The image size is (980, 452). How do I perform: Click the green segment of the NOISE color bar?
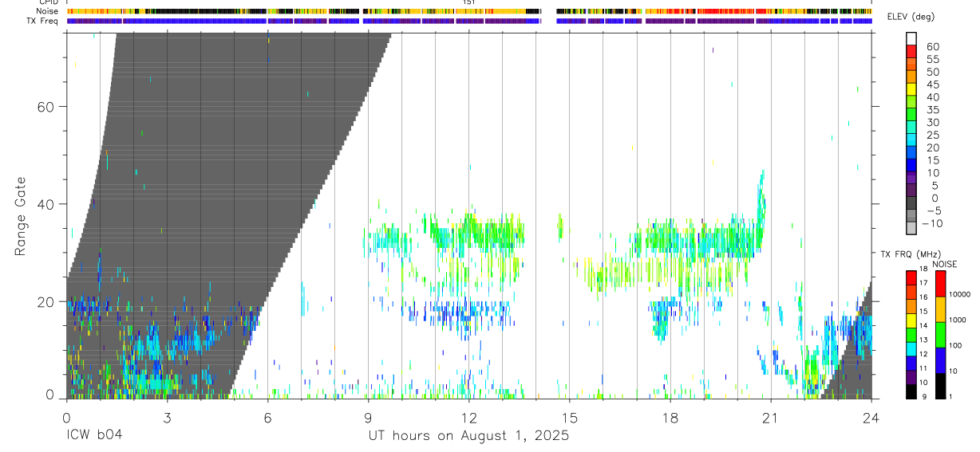click(940, 335)
